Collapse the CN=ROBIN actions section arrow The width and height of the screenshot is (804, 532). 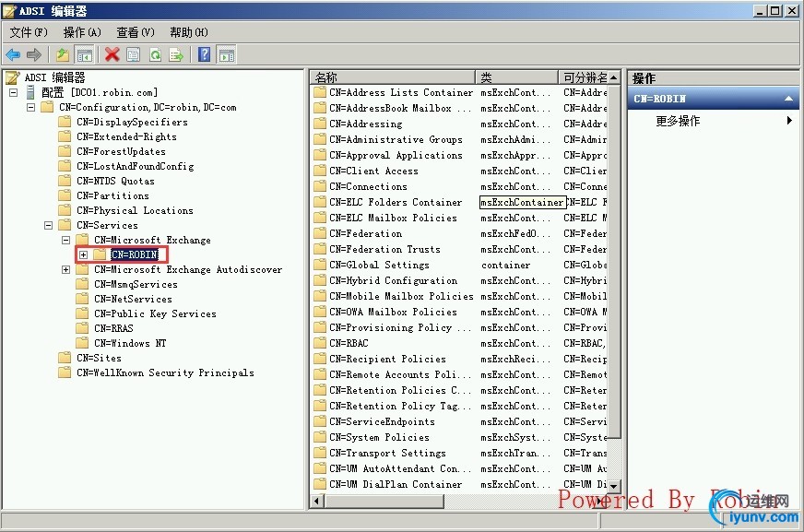pyautogui.click(x=789, y=99)
